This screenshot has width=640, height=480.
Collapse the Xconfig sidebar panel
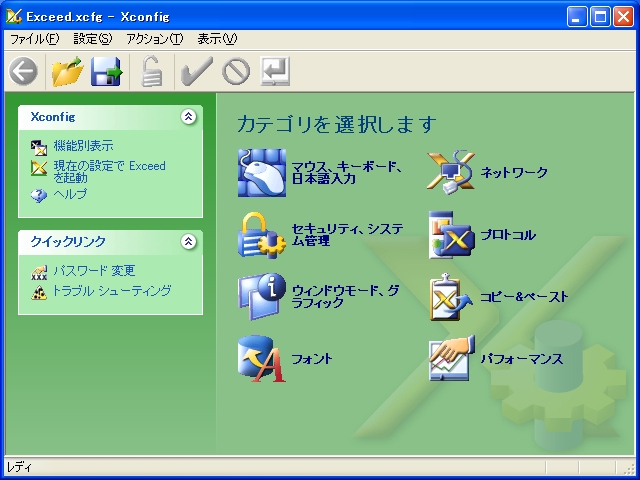188,117
